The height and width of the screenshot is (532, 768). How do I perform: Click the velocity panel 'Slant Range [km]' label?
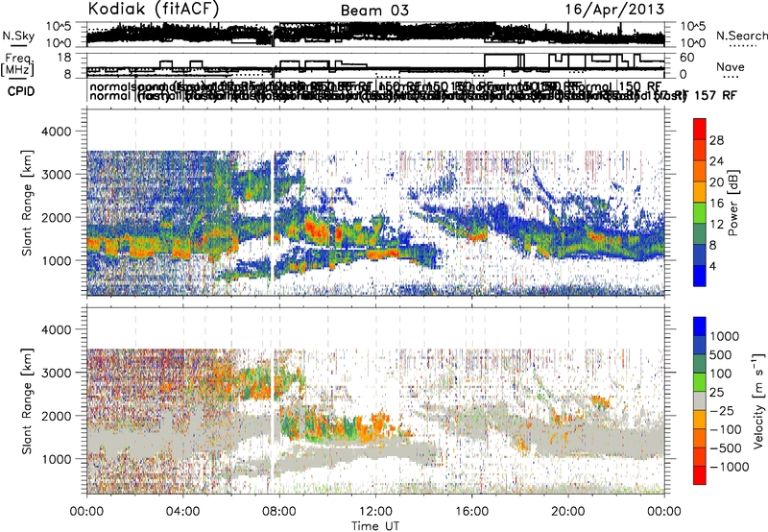pyautogui.click(x=28, y=400)
